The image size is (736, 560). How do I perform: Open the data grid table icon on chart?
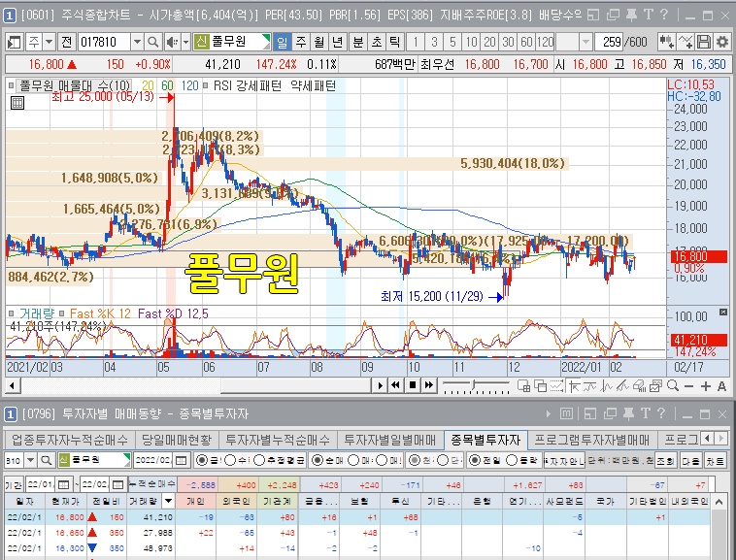(x=17, y=103)
